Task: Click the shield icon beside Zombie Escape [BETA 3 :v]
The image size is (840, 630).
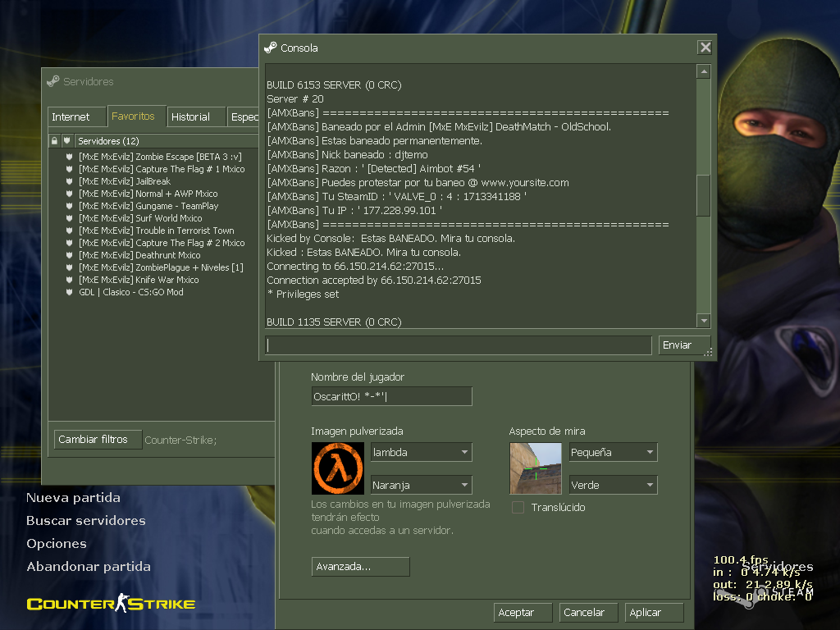Action: [69, 157]
